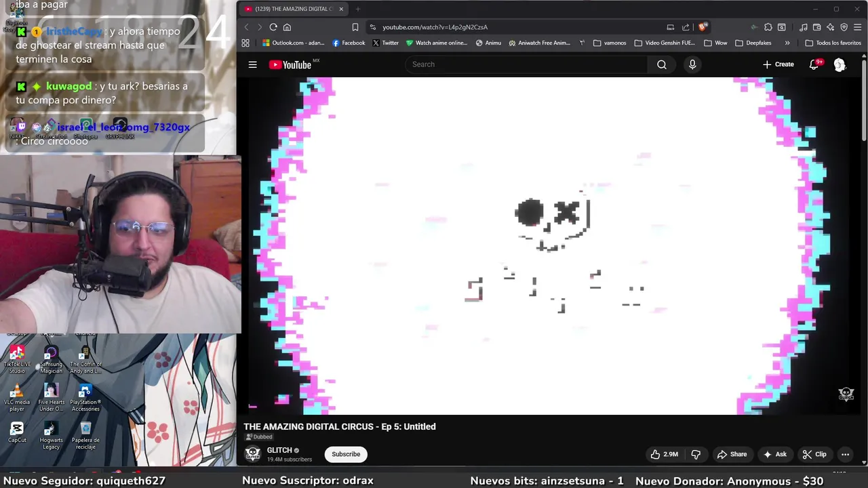Share this page from the address bar
Screen dimensions: 868x488
[x=686, y=27]
